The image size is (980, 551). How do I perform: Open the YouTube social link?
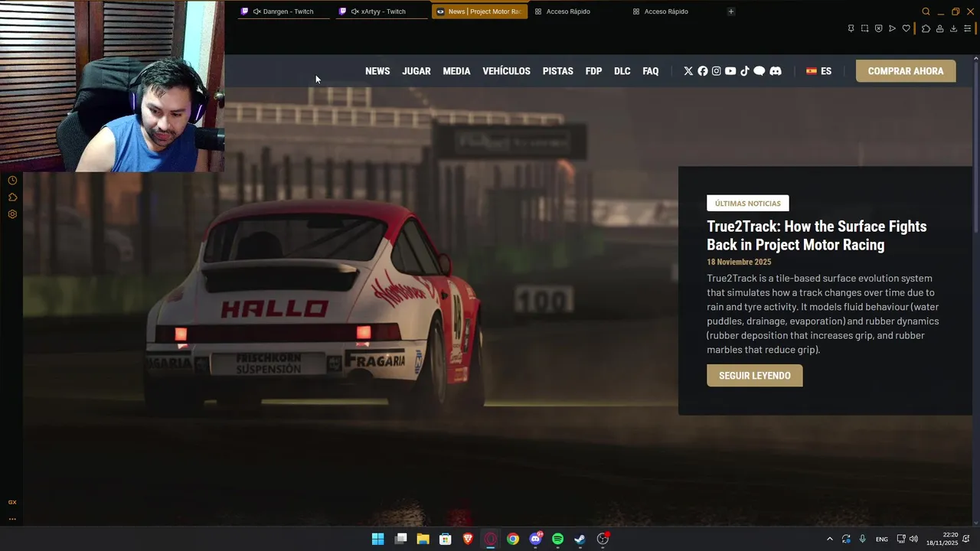pyautogui.click(x=730, y=71)
